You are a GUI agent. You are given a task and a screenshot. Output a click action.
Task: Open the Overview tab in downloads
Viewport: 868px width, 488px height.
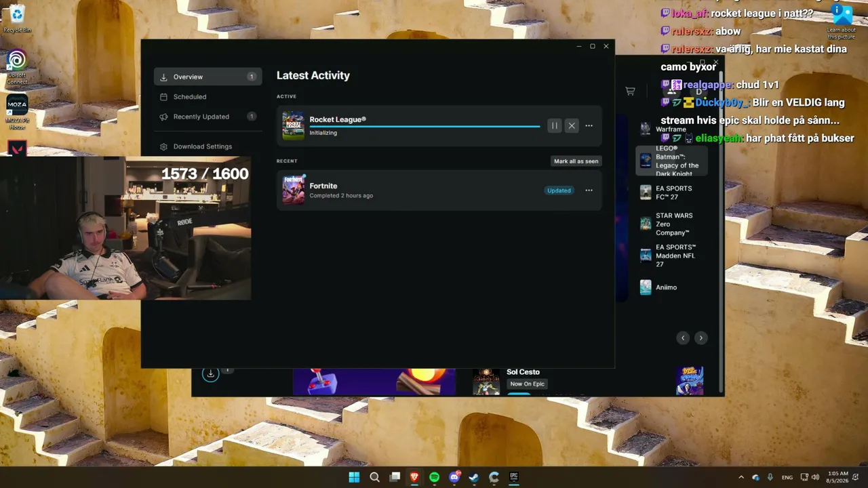pyautogui.click(x=208, y=77)
